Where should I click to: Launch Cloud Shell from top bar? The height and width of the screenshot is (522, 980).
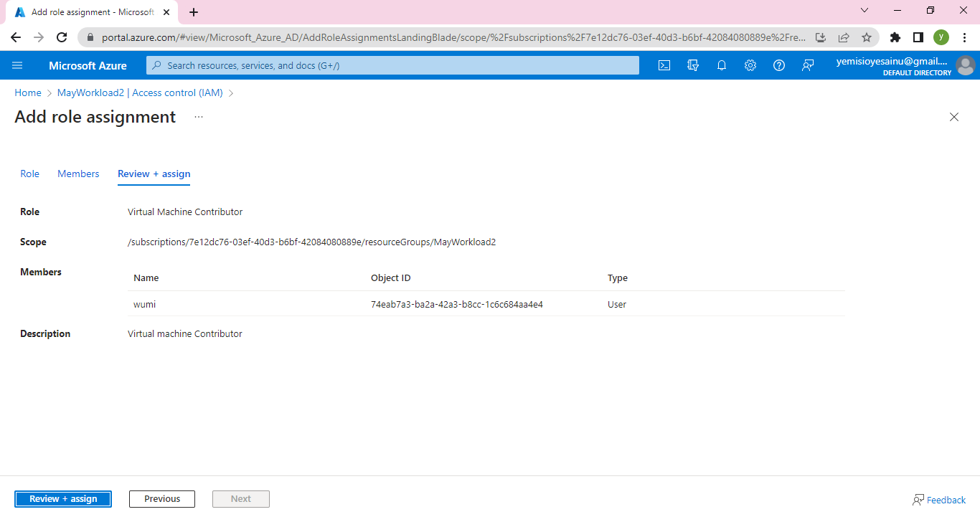click(664, 65)
